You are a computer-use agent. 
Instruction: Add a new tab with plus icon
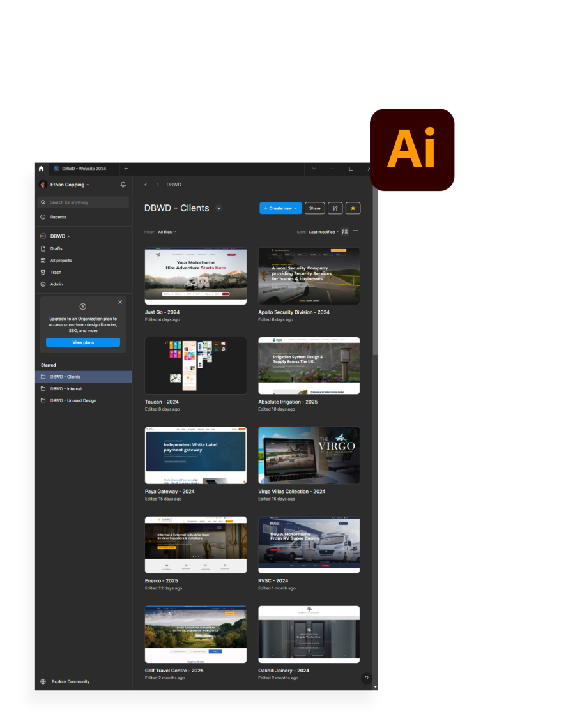point(126,169)
